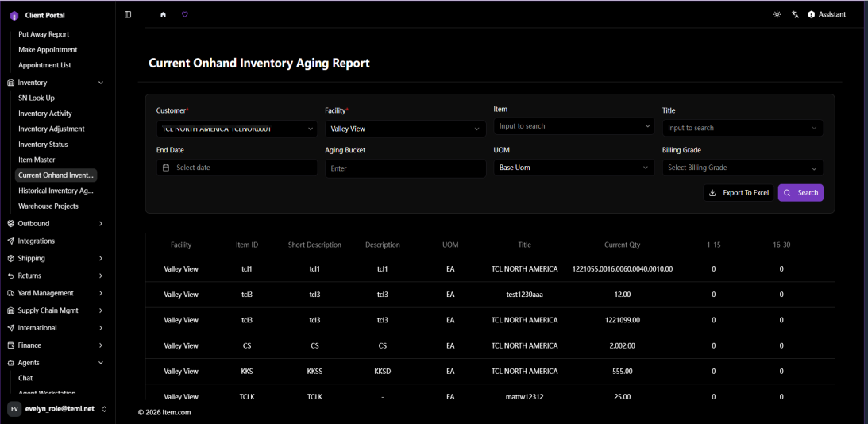The image size is (868, 424).
Task: Open Warehouse Projects page
Action: (x=48, y=206)
